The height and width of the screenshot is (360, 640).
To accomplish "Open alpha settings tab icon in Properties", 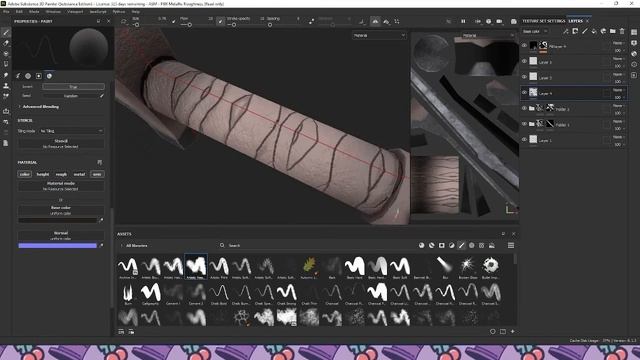I will 28,76.
